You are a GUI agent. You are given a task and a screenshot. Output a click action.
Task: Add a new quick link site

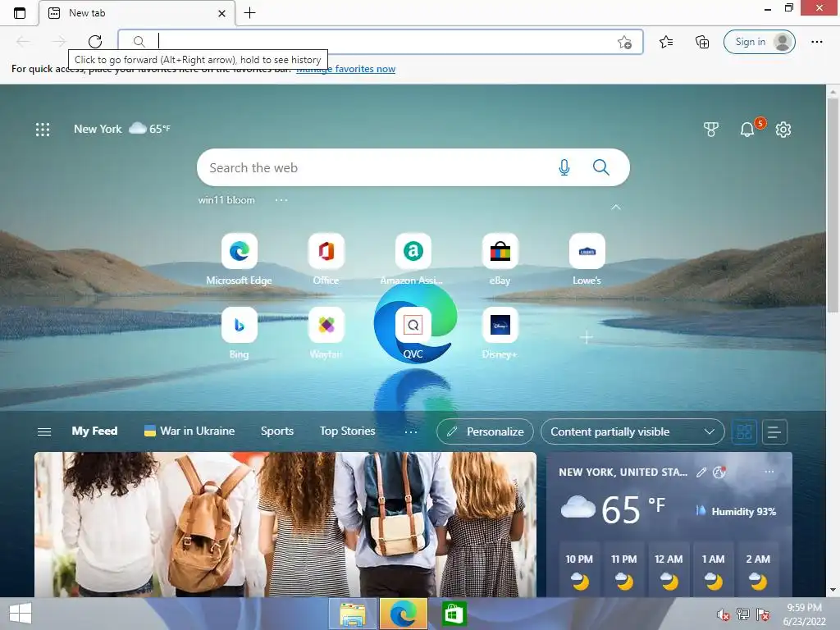click(x=587, y=337)
